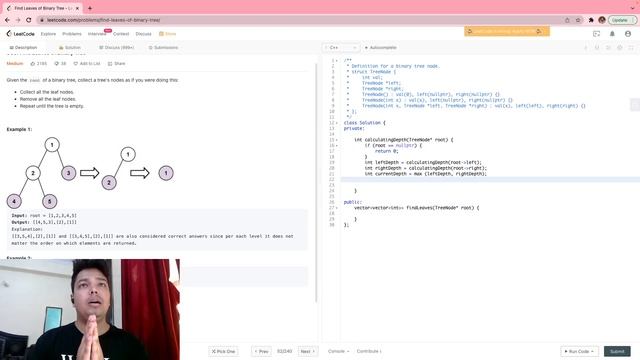Go to the Next problem
Viewport: 640px width, 360px height.
point(308,351)
